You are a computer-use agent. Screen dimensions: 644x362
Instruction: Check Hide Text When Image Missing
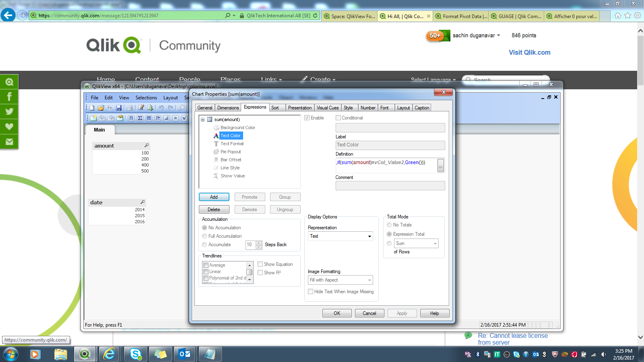point(311,292)
